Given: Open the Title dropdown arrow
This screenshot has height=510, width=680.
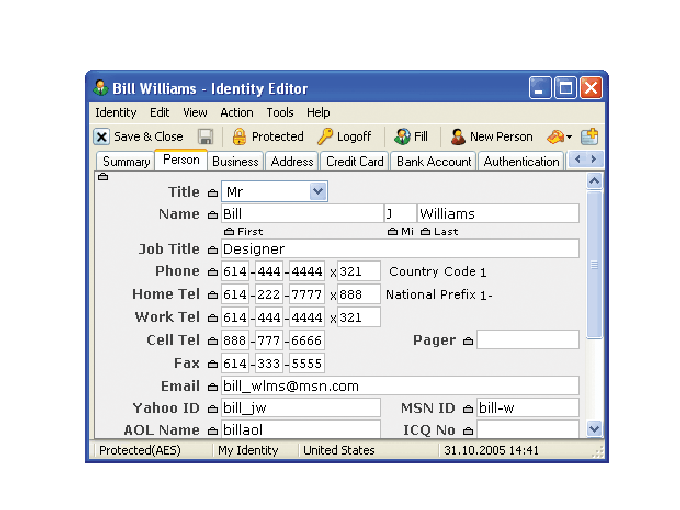Looking at the screenshot, I should (318, 191).
